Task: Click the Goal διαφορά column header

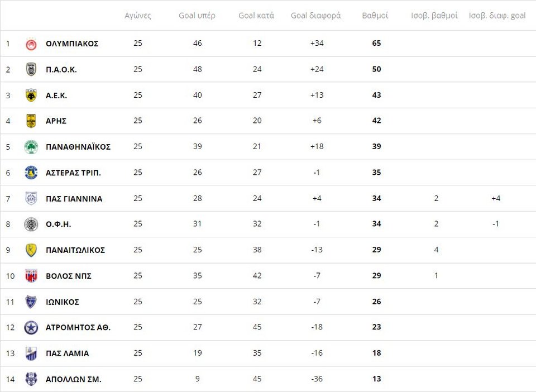Action: 316,16
